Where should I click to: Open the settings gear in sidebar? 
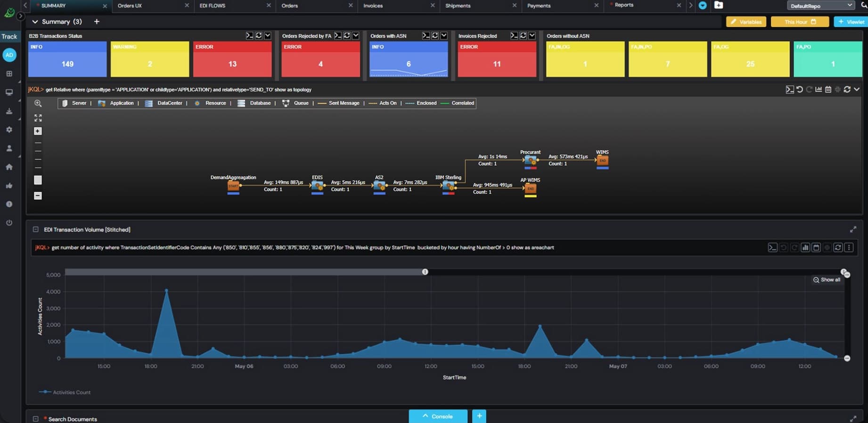pyautogui.click(x=9, y=130)
